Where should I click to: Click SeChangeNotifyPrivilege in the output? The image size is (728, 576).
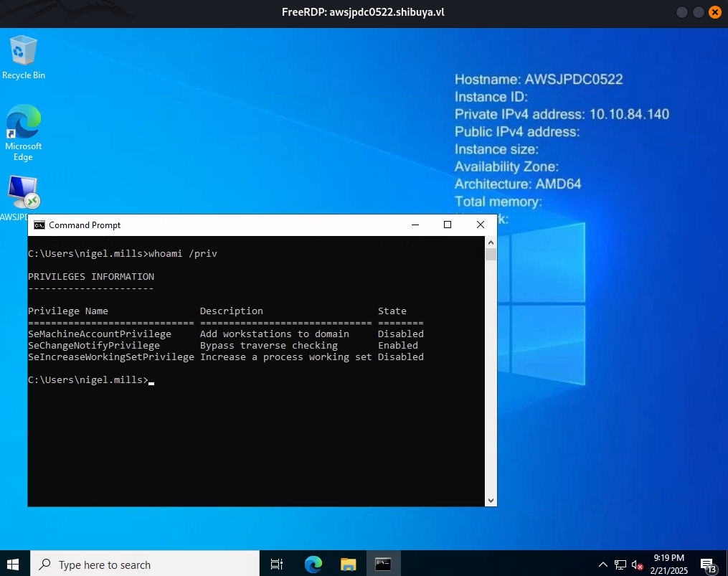tap(94, 346)
